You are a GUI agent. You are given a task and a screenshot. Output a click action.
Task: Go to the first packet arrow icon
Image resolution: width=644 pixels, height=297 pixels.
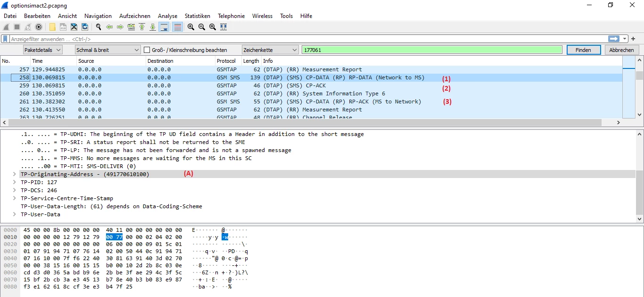click(x=142, y=27)
